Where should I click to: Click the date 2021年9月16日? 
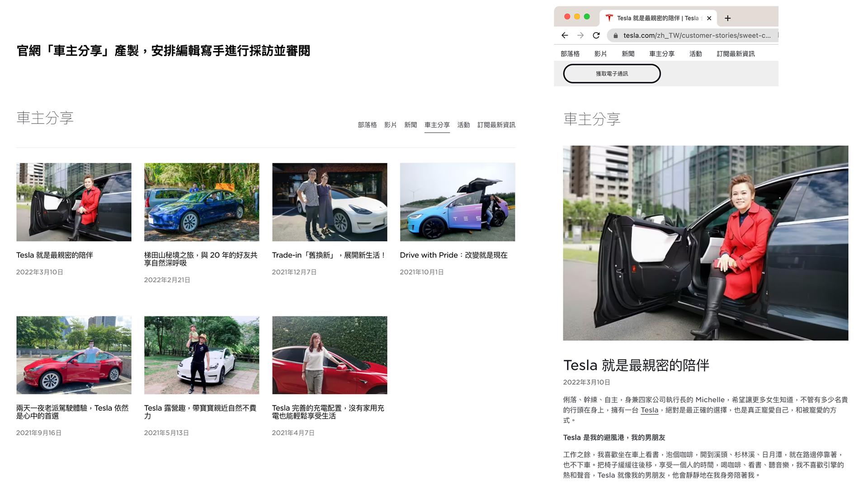click(39, 433)
